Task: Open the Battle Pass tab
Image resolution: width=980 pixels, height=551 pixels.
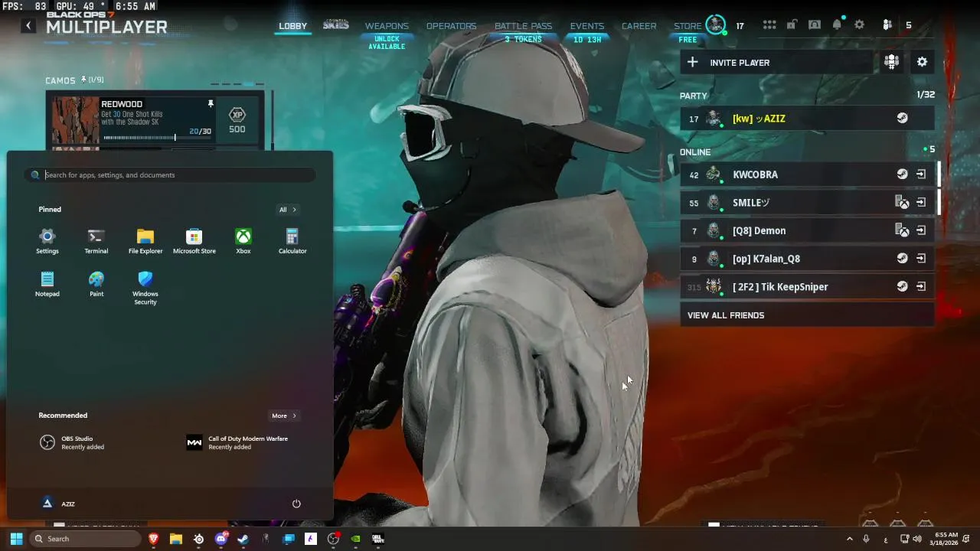Action: pyautogui.click(x=523, y=26)
